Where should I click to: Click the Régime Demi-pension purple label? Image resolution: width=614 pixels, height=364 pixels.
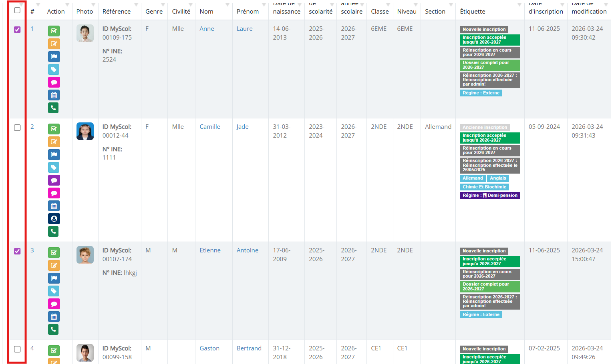click(489, 196)
